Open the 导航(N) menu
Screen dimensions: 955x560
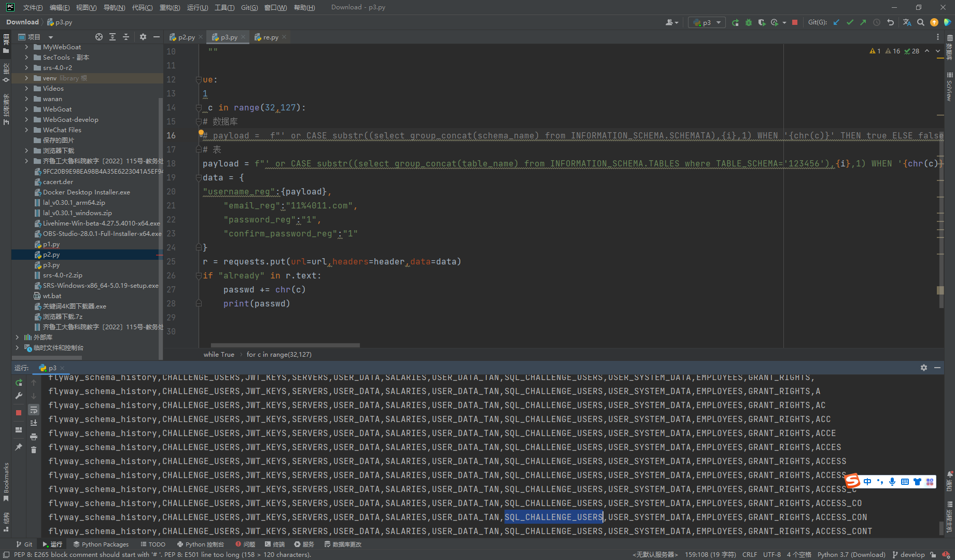(x=114, y=7)
